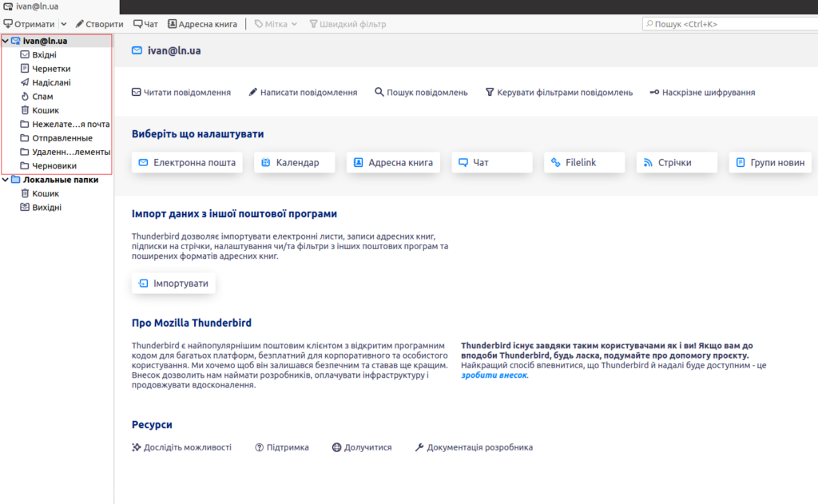Click the Вхідні inbox icon
The width and height of the screenshot is (818, 504).
pyautogui.click(x=25, y=54)
